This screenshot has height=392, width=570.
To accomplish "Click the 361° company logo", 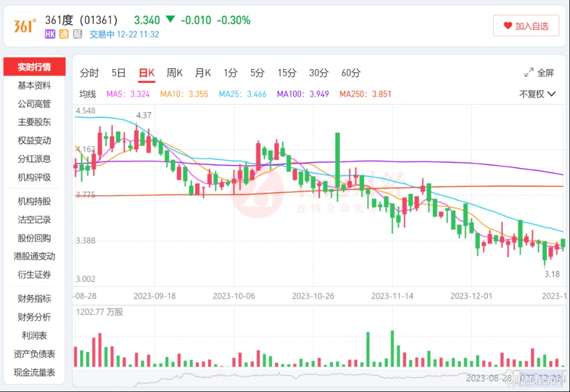I will (x=24, y=26).
